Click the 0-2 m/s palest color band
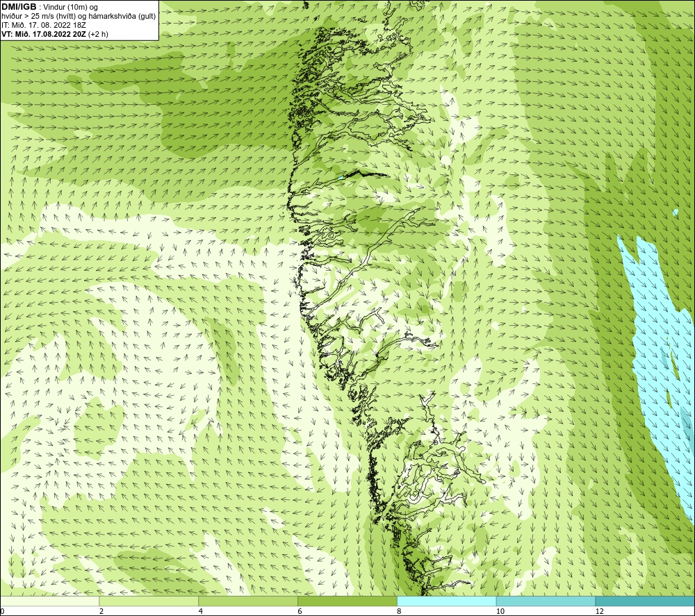The height and width of the screenshot is (616, 695). tap(49, 601)
